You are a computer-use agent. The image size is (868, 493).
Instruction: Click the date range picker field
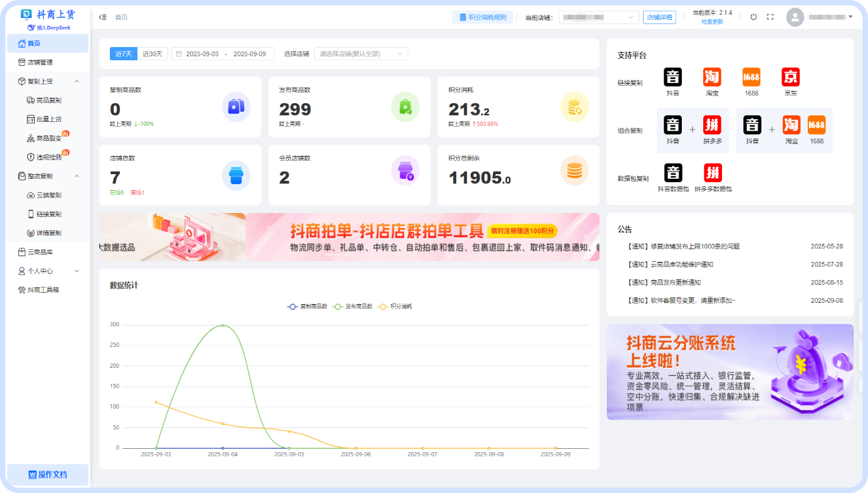pos(223,54)
